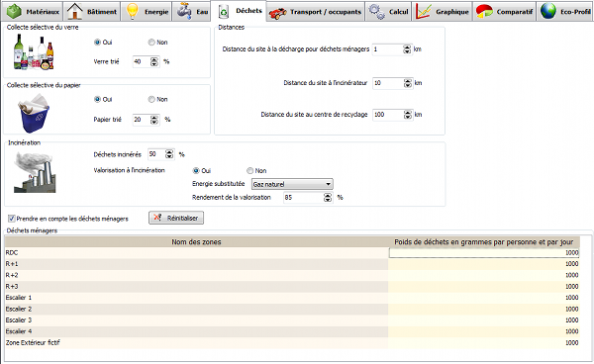Click the décharge distance spinner arrows
The width and height of the screenshot is (594, 364).
407,49
